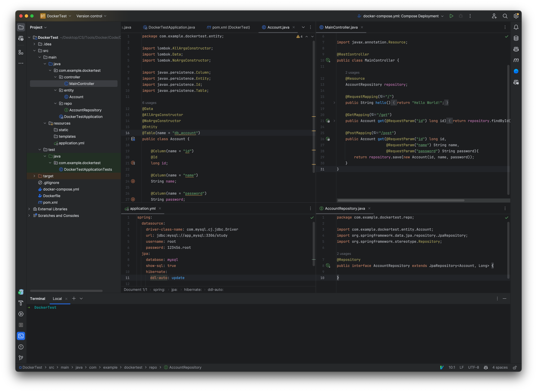This screenshot has width=537, height=392.
Task: Open the Maven tool window
Action: (x=516, y=60)
